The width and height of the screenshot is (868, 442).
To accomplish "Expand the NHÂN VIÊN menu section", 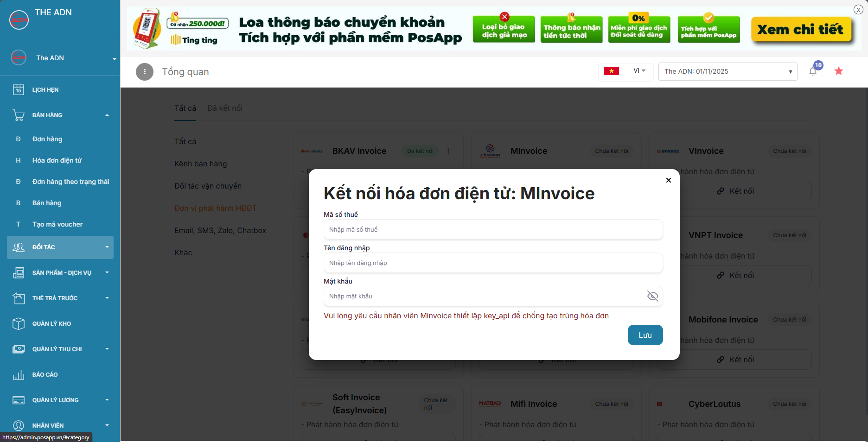I will 107,425.
